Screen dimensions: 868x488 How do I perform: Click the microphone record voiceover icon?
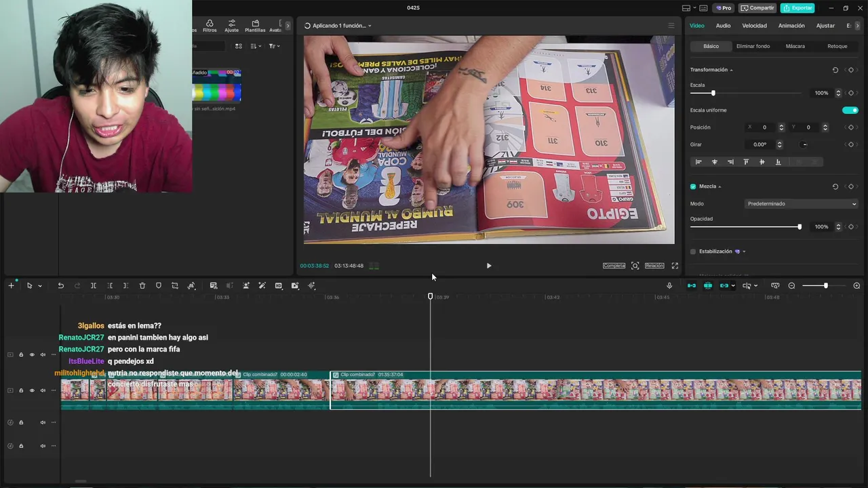click(669, 285)
